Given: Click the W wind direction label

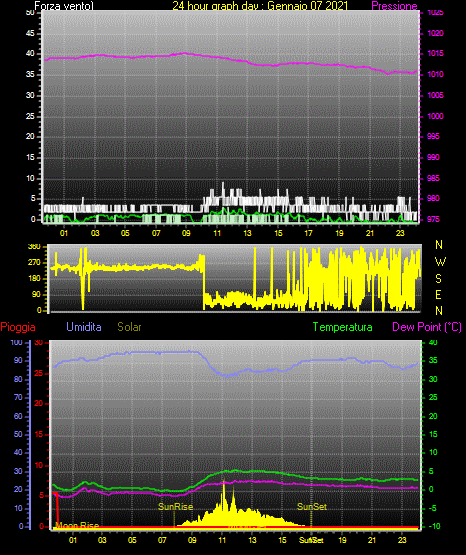Looking at the screenshot, I should tap(440, 262).
